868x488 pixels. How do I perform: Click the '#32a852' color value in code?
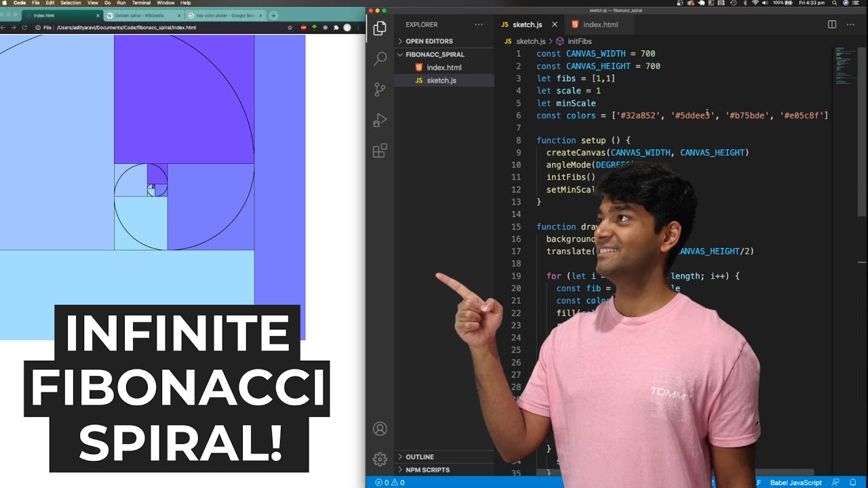pyautogui.click(x=638, y=116)
